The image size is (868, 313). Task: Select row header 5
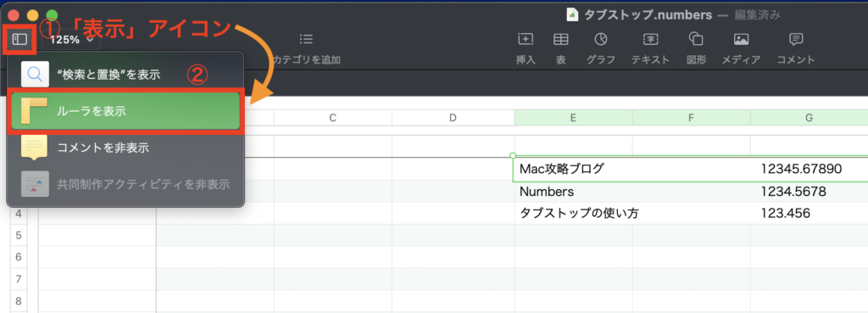tap(19, 236)
